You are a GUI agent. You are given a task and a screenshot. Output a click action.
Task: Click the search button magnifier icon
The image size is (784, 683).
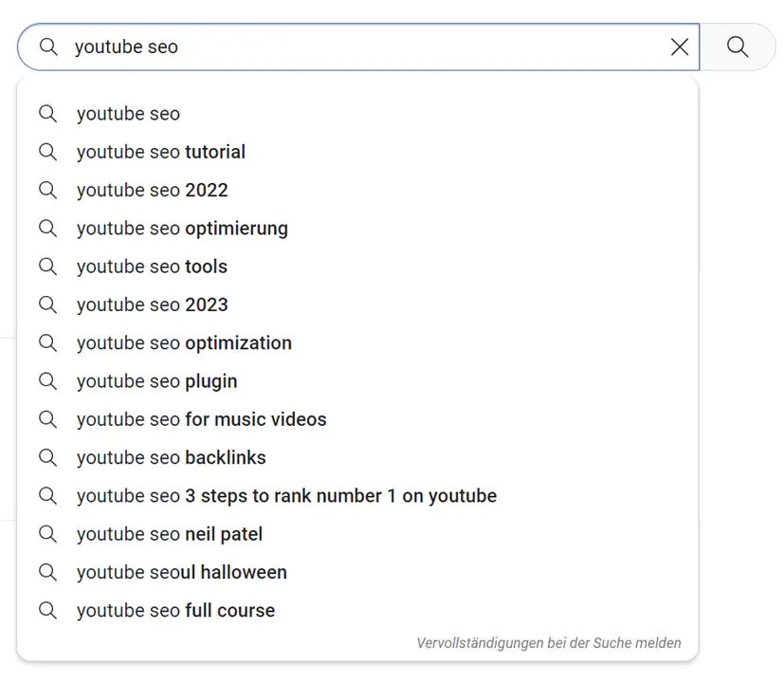tap(738, 46)
